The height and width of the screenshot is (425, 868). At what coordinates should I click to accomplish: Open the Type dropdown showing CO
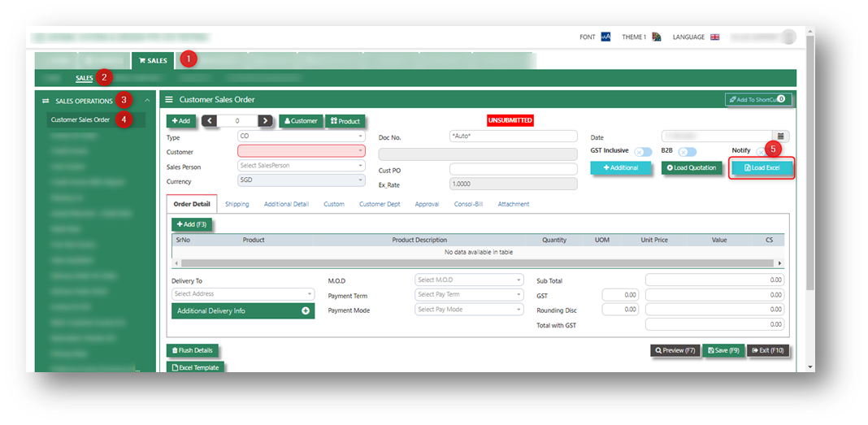[302, 136]
